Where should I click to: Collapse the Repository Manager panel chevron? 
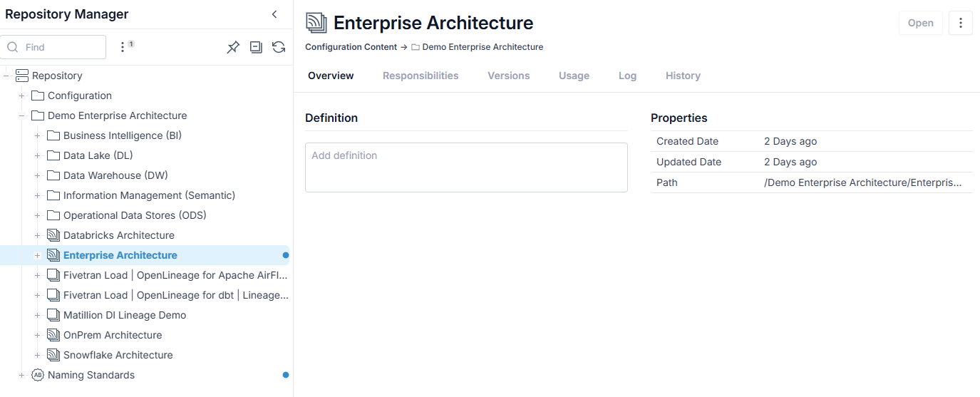coord(274,14)
